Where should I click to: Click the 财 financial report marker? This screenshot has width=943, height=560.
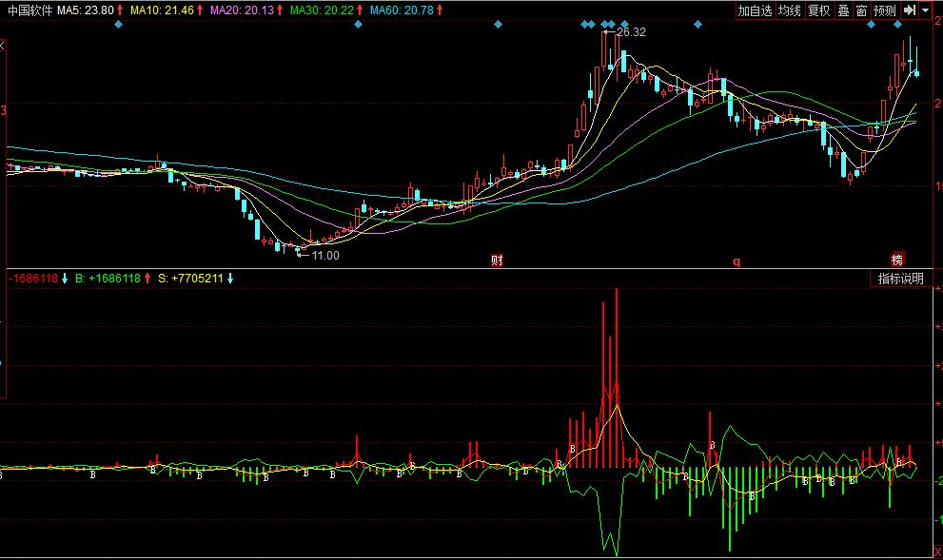point(497,261)
